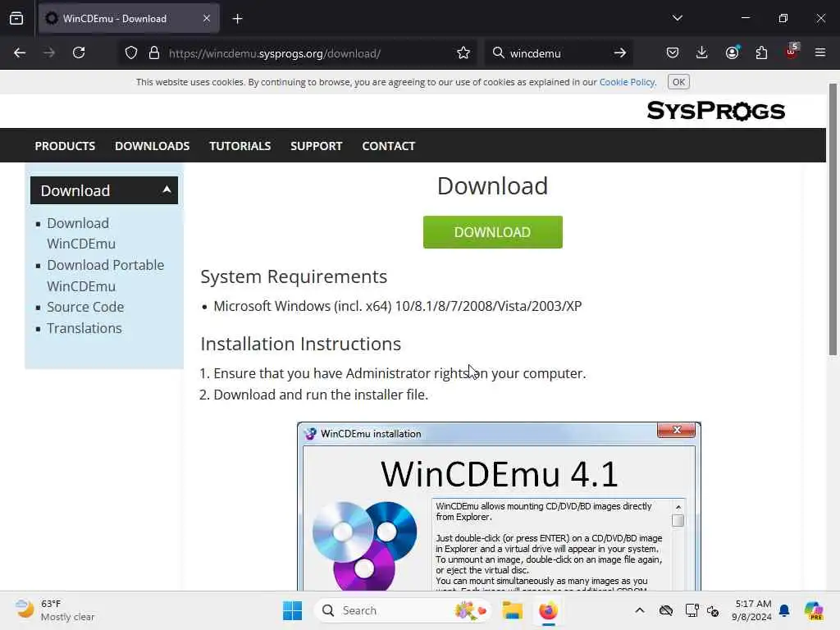Open the PRODUCTS menu
This screenshot has width=840, height=630.
65,146
